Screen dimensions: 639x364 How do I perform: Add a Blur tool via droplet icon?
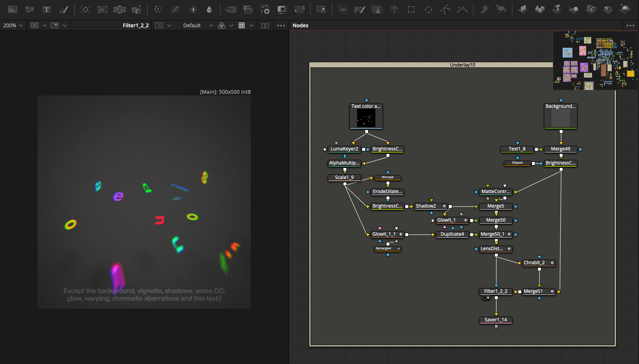coord(209,10)
